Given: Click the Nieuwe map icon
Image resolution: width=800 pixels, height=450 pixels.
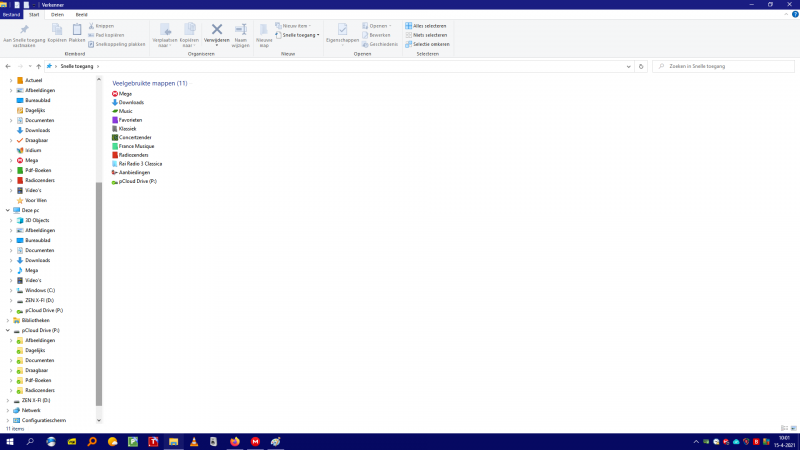Looking at the screenshot, I should tap(264, 31).
